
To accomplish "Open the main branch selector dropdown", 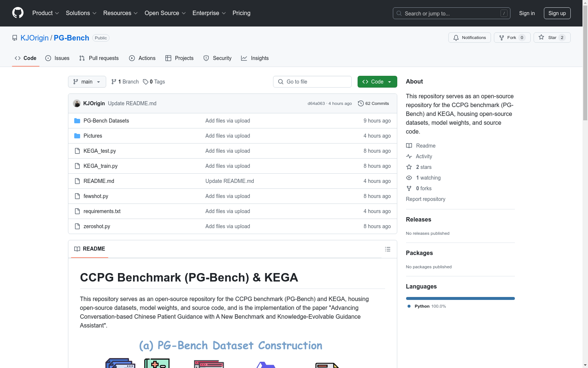I will (x=87, y=82).
